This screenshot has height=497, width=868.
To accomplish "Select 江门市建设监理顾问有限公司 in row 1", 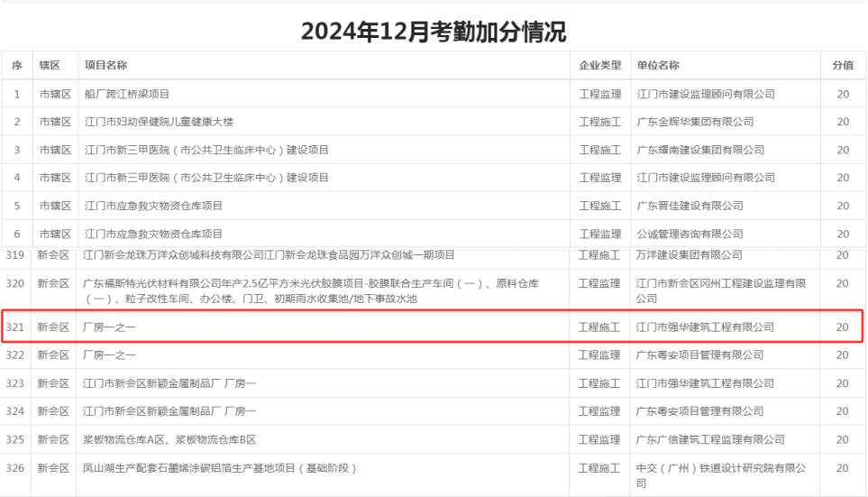I will 706,94.
